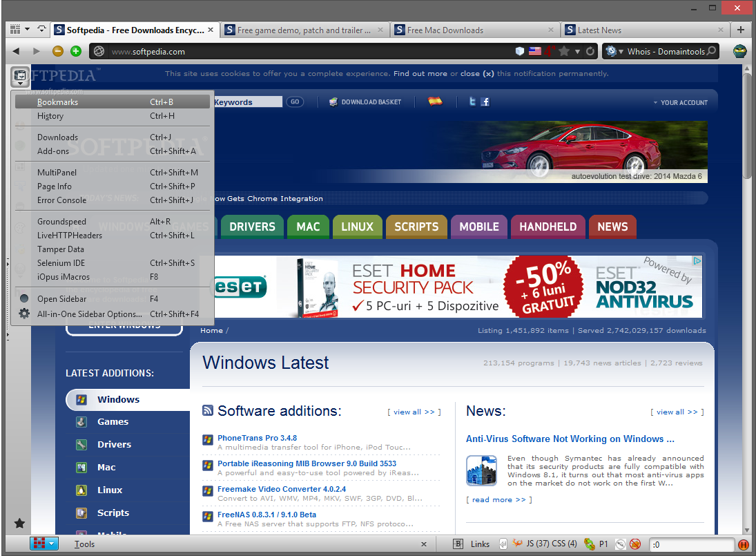Screen dimensions: 756x556
Task: Click the forward navigation arrow
Action: pos(36,51)
